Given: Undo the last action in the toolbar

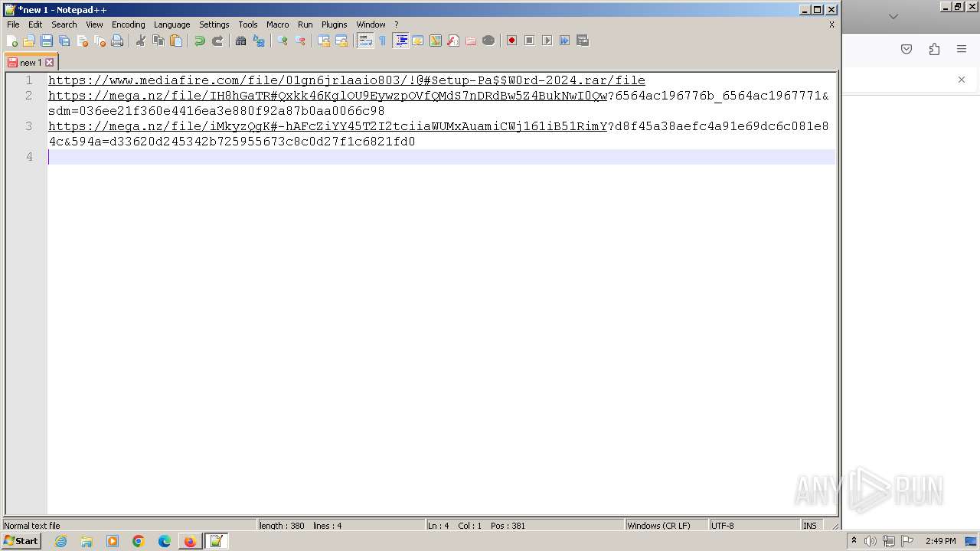Looking at the screenshot, I should (200, 41).
